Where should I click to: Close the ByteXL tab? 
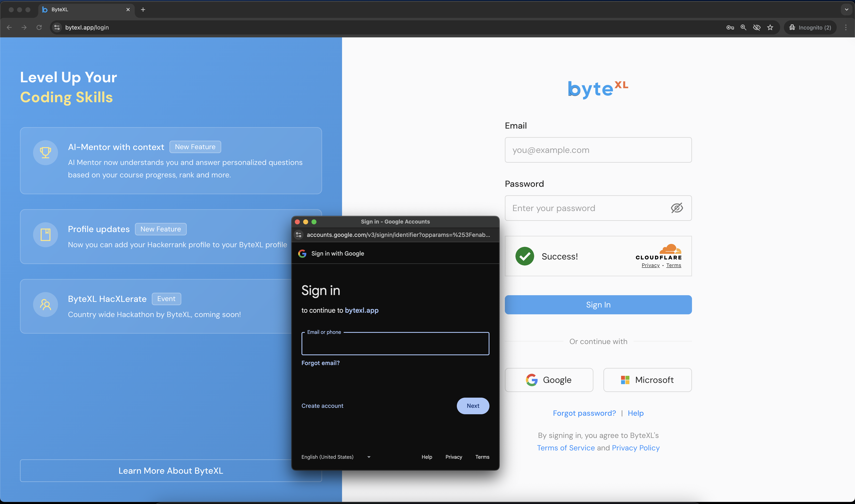128,10
